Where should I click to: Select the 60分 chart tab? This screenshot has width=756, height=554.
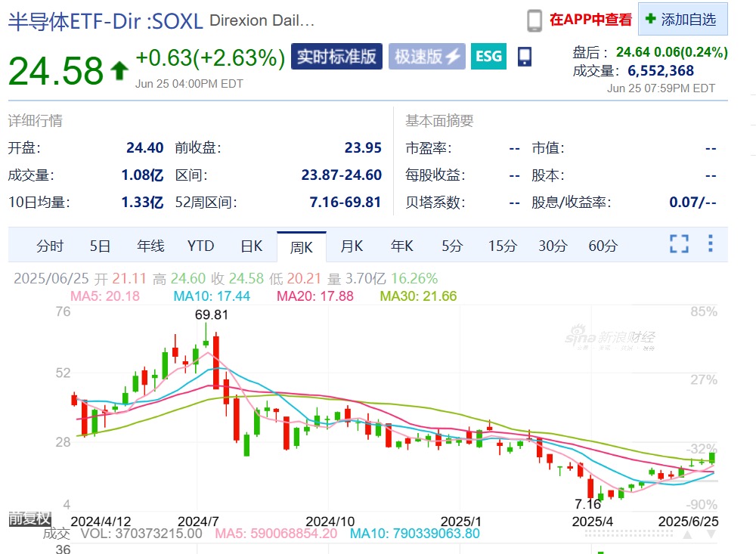point(603,246)
